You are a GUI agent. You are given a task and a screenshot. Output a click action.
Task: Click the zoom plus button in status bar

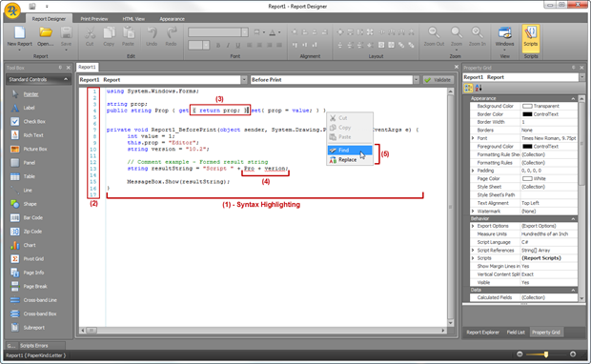click(x=573, y=354)
